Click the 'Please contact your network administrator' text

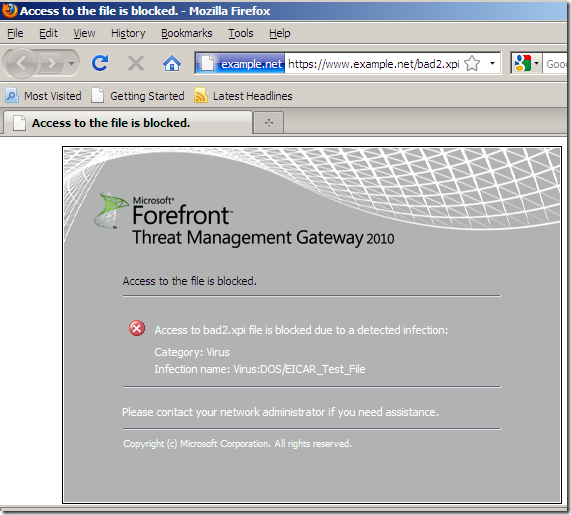pyautogui.click(x=280, y=412)
